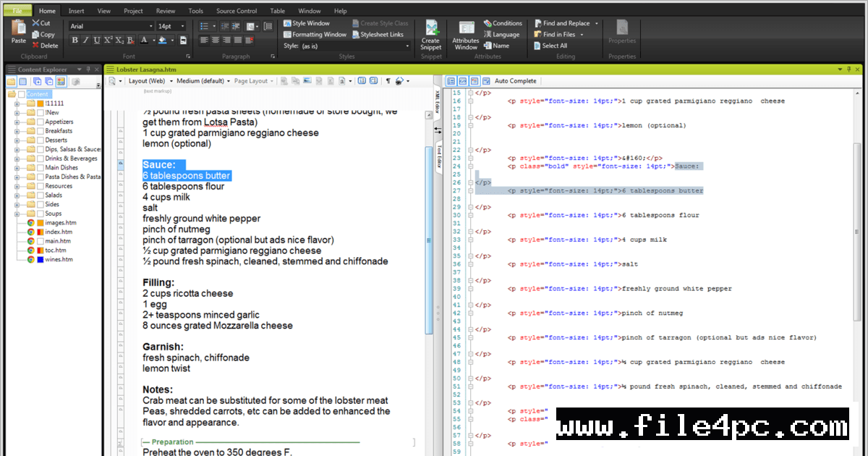Click the font color A swatch

144,40
